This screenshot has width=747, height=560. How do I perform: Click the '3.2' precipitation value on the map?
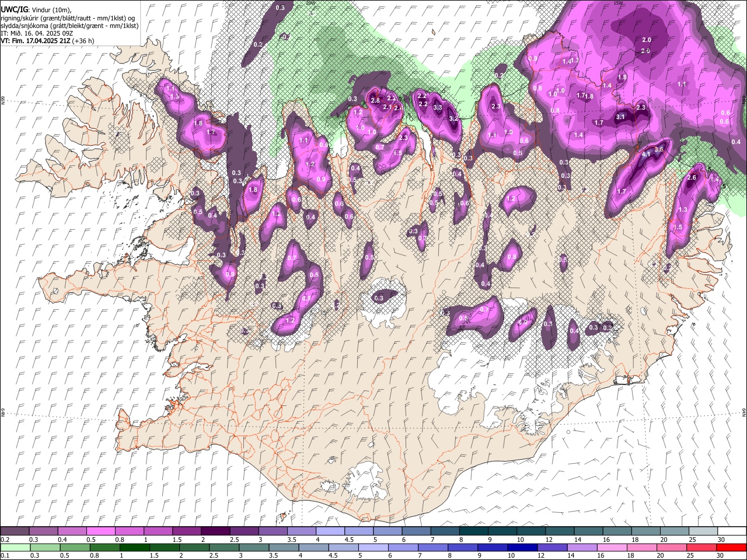[453, 118]
